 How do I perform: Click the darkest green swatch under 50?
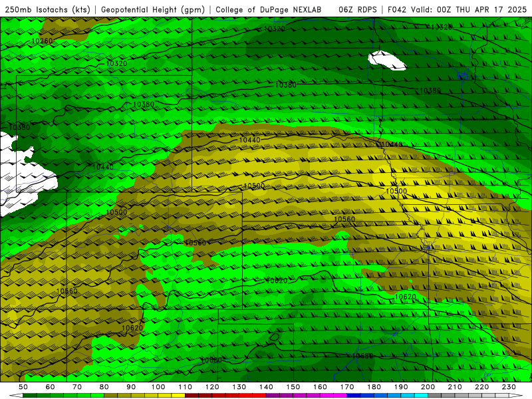coord(30,396)
